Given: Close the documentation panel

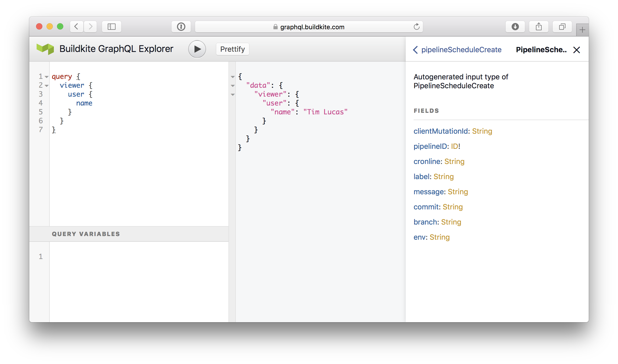Looking at the screenshot, I should (x=576, y=50).
